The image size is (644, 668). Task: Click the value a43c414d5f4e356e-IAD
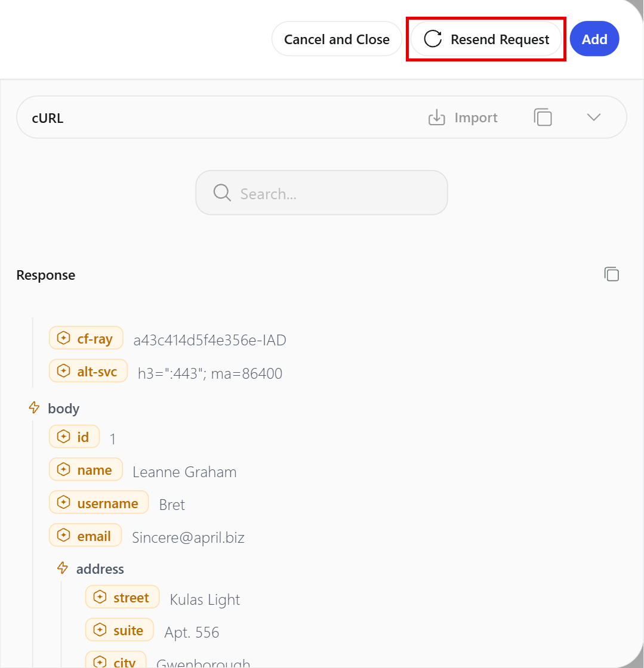click(x=209, y=340)
